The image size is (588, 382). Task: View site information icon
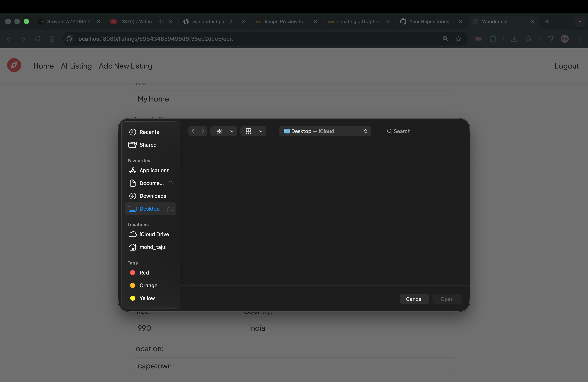(69, 39)
